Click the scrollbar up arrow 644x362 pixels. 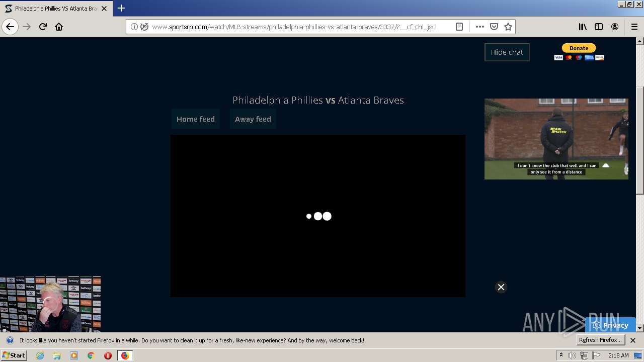[640, 41]
